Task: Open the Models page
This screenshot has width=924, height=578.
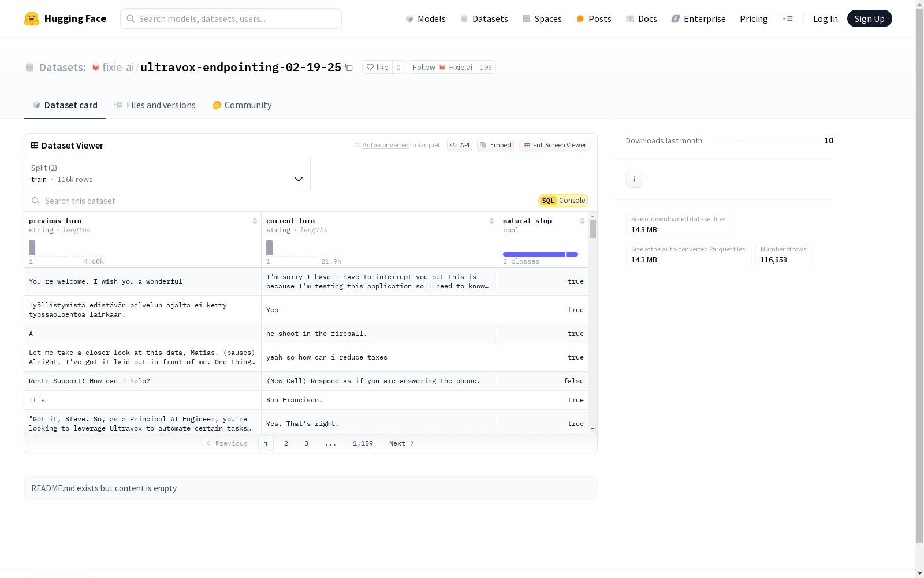Action: click(426, 18)
